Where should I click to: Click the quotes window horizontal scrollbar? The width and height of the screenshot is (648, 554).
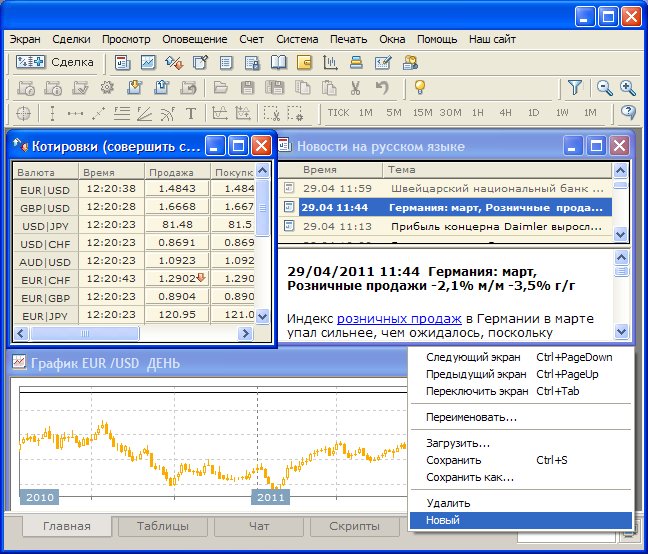(85, 334)
